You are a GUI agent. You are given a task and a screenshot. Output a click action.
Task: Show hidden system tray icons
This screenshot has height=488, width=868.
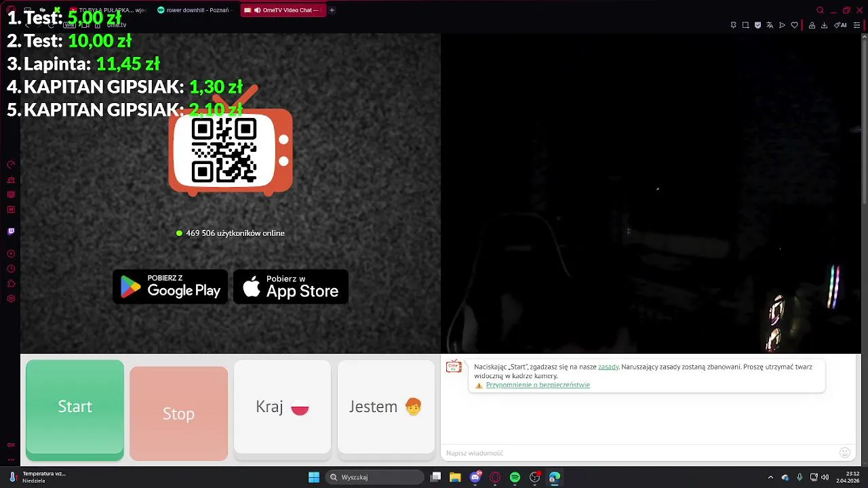(770, 477)
